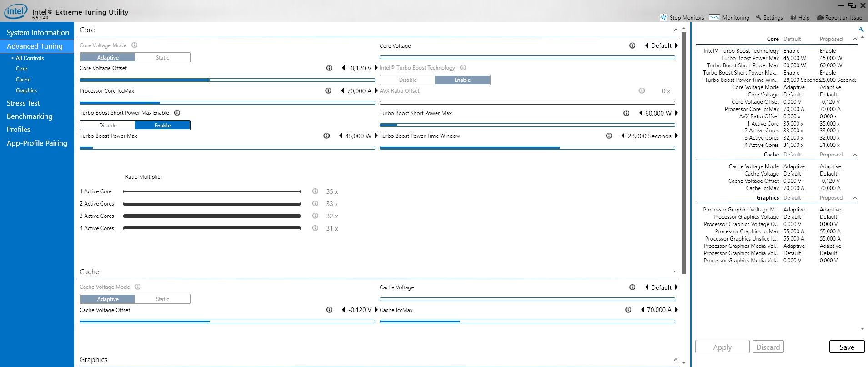Show info icon for Turbo Boost Power Max
This screenshot has height=367, width=868.
326,136
